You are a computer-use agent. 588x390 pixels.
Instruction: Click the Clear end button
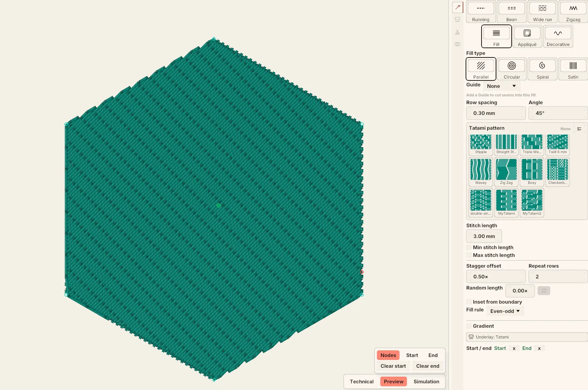[428, 366]
